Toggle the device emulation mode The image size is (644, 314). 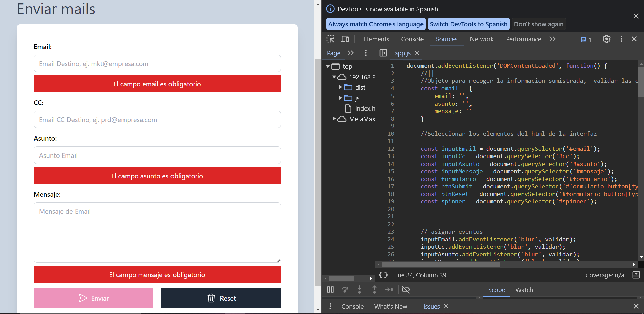click(x=345, y=39)
